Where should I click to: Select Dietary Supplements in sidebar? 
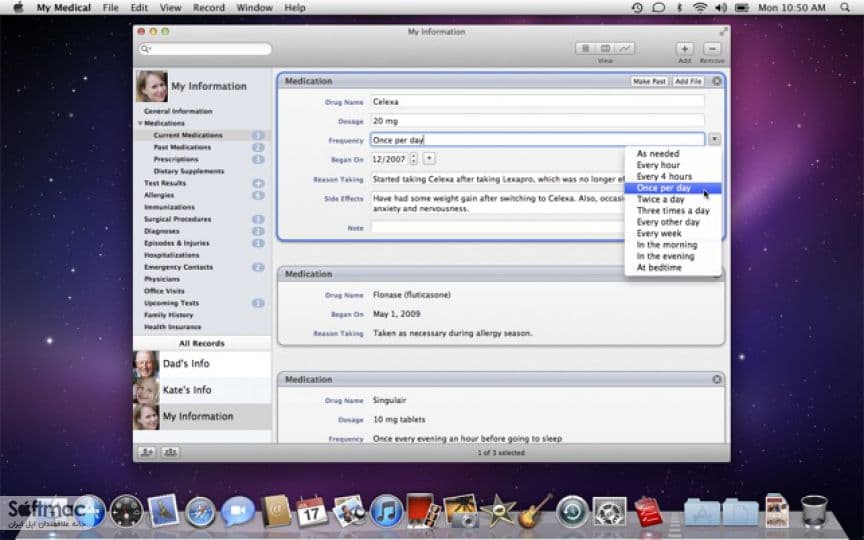[x=188, y=171]
